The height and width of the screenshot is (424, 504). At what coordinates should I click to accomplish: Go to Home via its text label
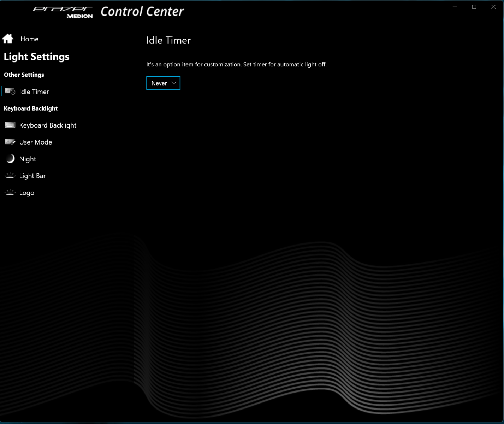pos(29,39)
